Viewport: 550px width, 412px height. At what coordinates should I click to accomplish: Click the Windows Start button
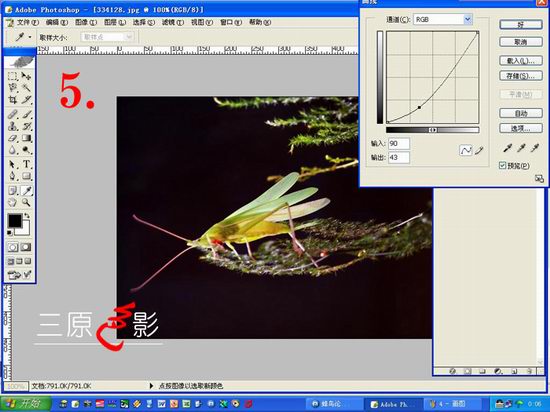tap(26, 404)
